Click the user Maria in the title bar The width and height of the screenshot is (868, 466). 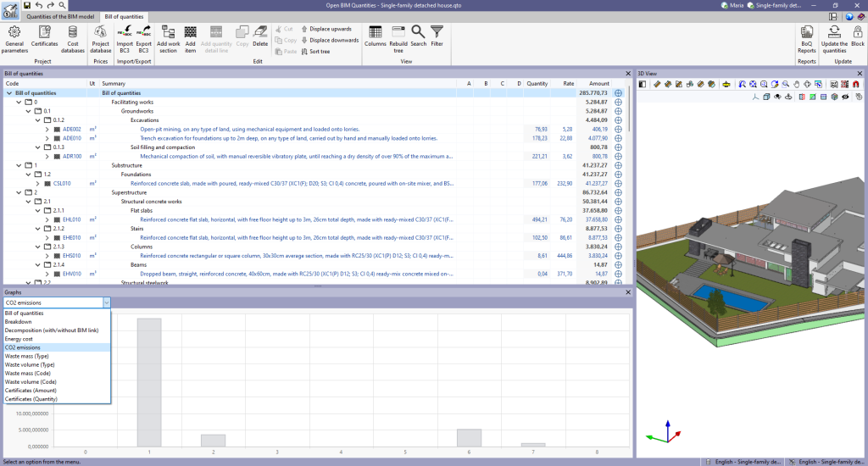[x=732, y=5]
